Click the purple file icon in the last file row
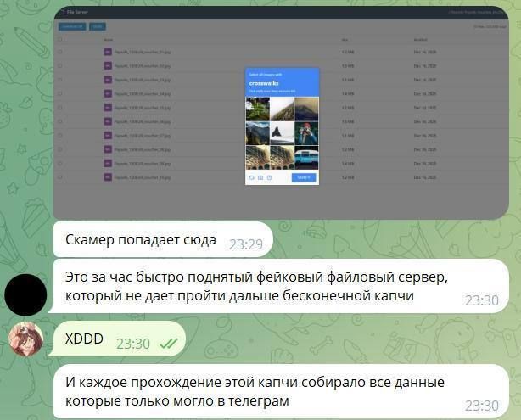Screen dimensions: 521x420 pyautogui.click(x=108, y=177)
